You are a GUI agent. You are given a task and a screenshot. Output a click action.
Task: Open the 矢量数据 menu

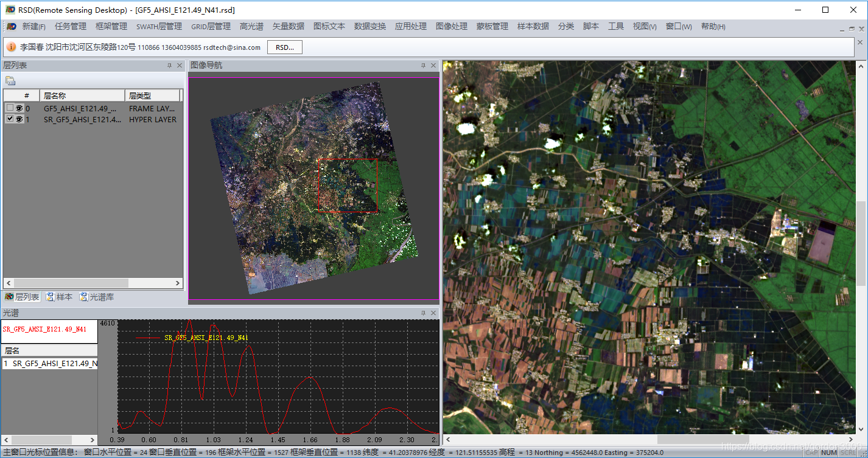click(289, 27)
